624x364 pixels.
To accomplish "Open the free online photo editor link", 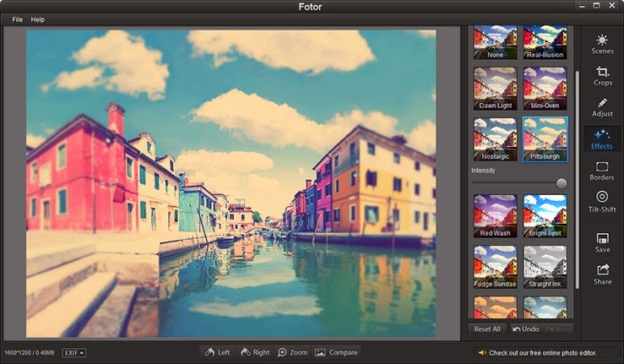I will pyautogui.click(x=542, y=353).
